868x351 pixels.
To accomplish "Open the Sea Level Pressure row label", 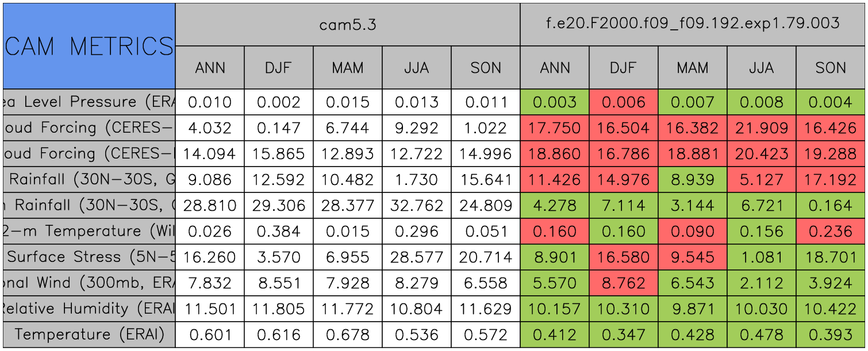I will 89,102.
